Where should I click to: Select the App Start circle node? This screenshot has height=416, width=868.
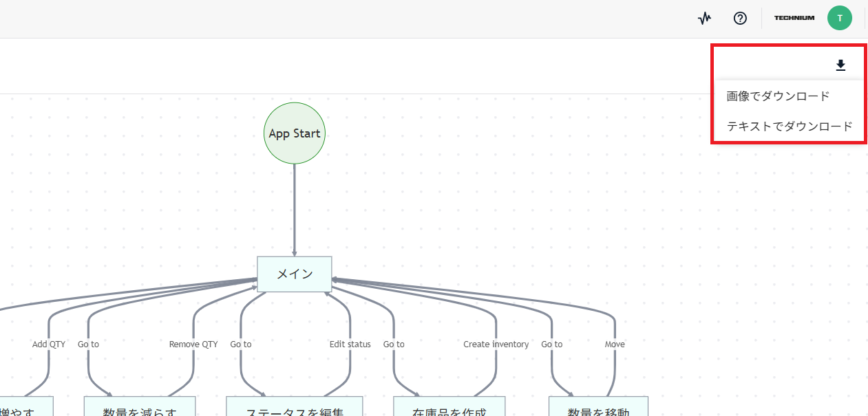click(295, 133)
